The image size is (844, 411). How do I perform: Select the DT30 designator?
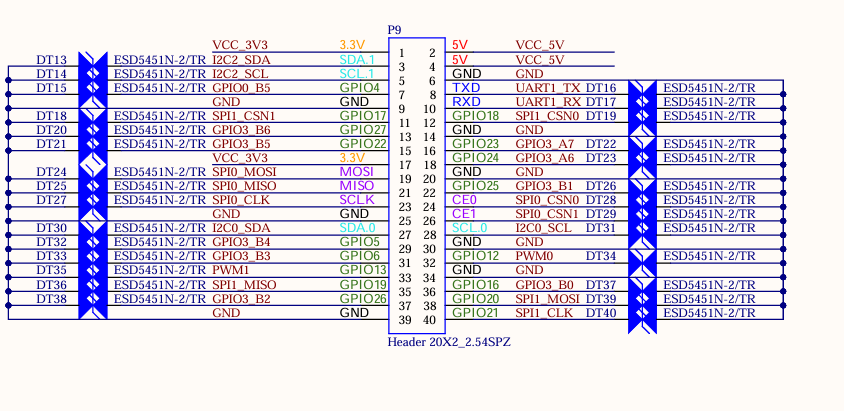[52, 228]
